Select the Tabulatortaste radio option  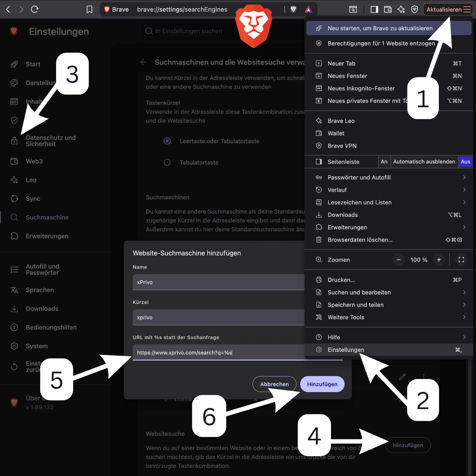coord(167,162)
